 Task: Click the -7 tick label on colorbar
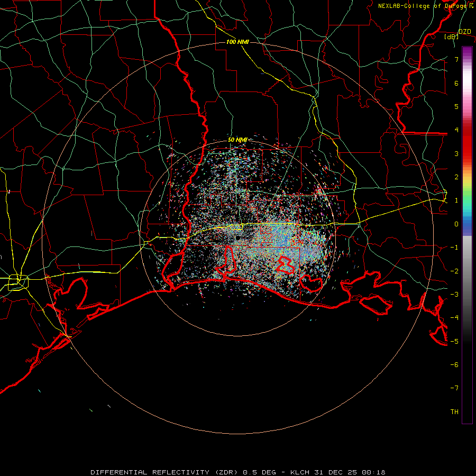click(x=454, y=388)
